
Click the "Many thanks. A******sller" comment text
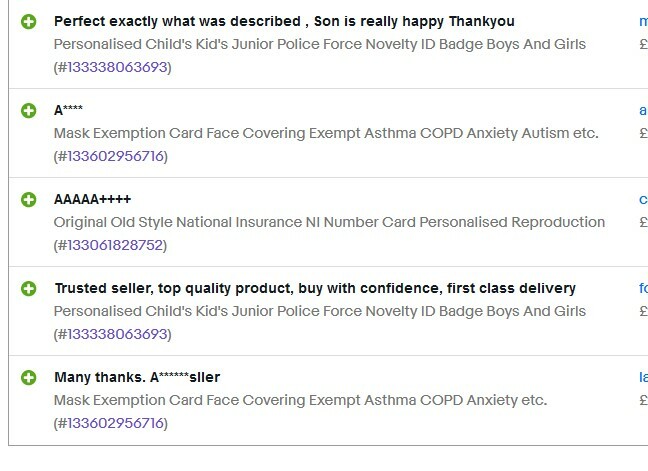pyautogui.click(x=137, y=377)
